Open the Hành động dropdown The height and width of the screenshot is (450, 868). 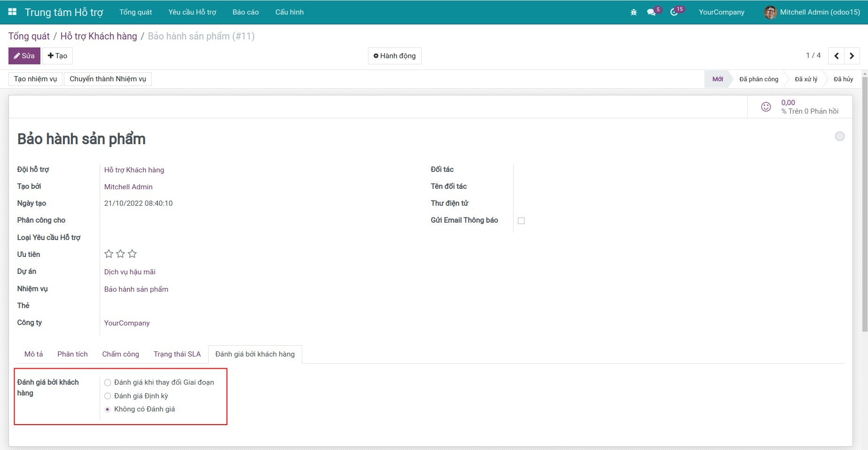[394, 56]
